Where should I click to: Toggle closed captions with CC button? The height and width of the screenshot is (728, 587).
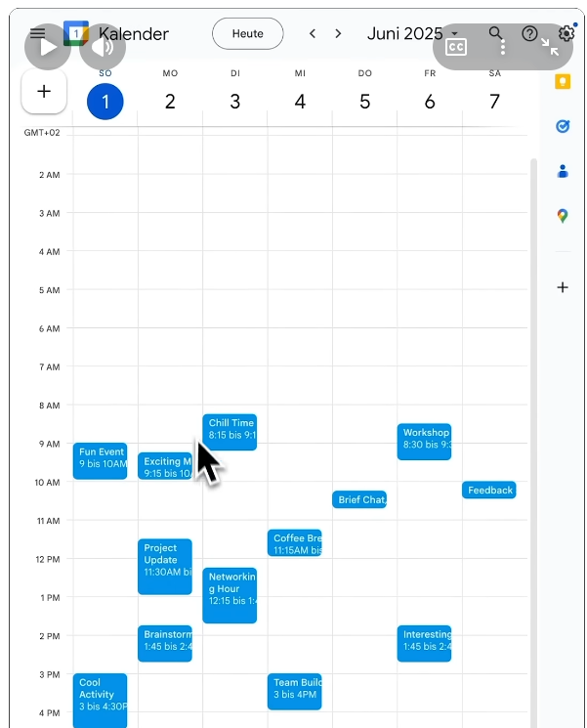[x=456, y=47]
